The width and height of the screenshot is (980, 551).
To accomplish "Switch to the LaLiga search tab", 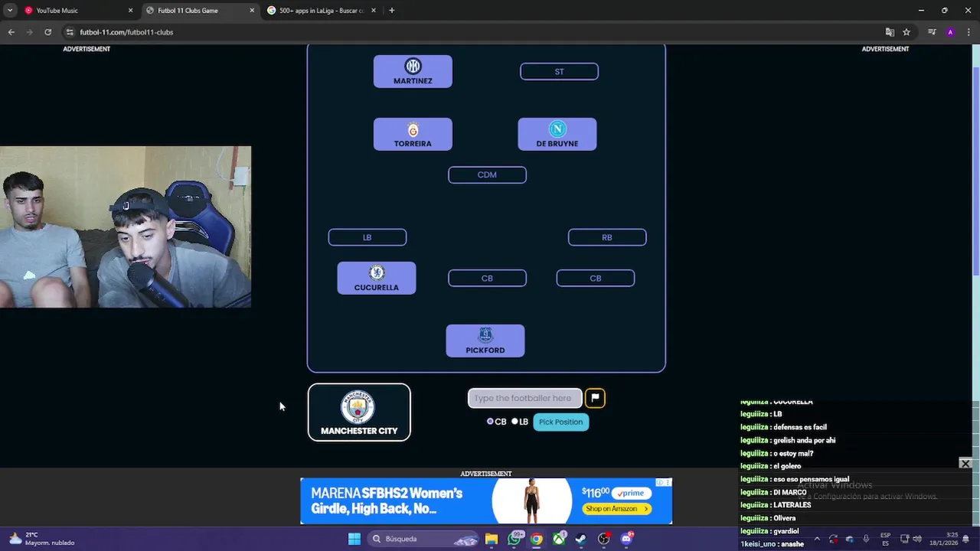I will pos(322,11).
